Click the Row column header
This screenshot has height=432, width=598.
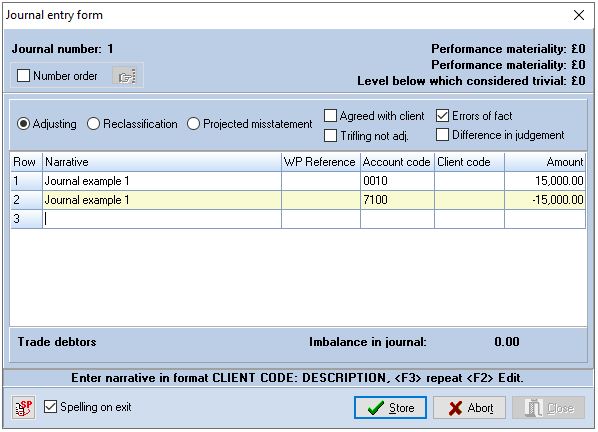point(26,162)
